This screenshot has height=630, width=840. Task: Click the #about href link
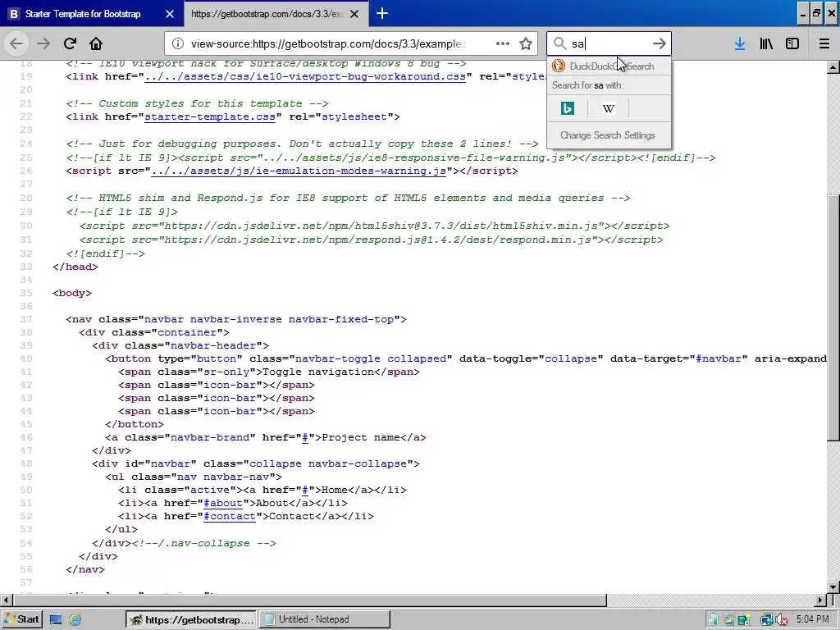pyautogui.click(x=223, y=503)
